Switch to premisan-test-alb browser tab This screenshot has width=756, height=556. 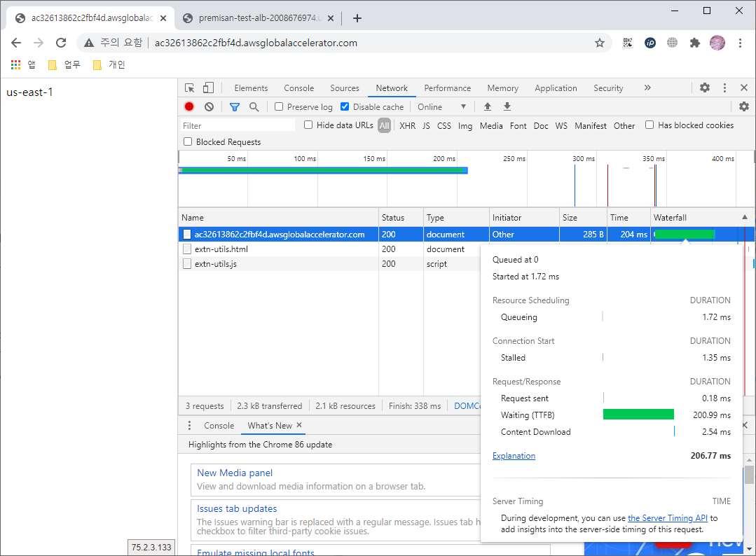259,18
